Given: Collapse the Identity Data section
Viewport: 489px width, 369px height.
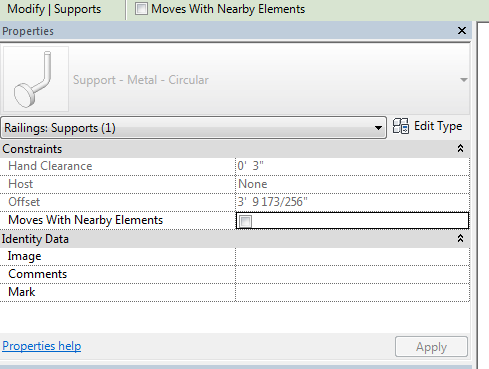Looking at the screenshot, I should pyautogui.click(x=460, y=239).
